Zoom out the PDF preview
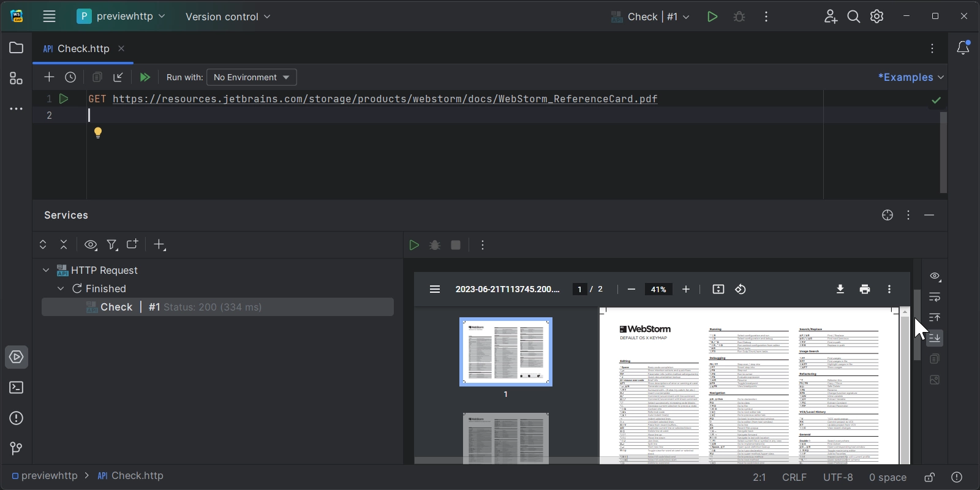Image resolution: width=980 pixels, height=490 pixels. [631, 289]
